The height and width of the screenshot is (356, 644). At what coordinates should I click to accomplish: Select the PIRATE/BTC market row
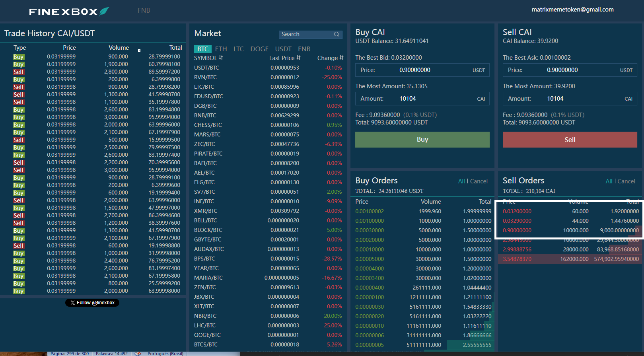click(268, 154)
